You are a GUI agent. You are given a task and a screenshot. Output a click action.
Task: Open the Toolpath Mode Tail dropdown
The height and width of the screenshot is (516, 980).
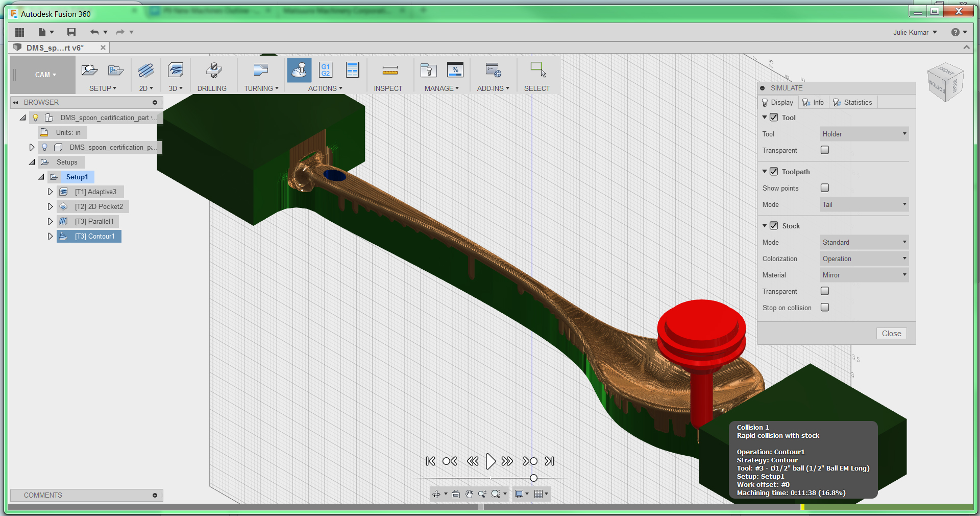pos(864,204)
